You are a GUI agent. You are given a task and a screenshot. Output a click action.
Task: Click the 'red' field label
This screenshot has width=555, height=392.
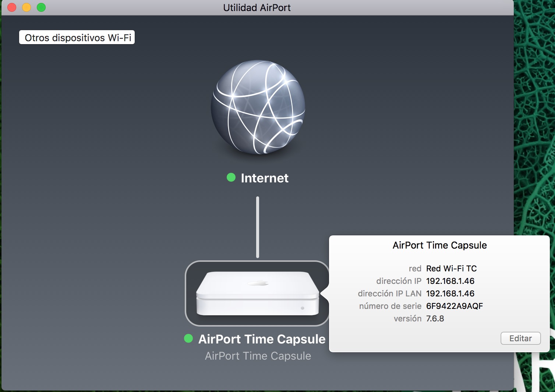click(415, 268)
